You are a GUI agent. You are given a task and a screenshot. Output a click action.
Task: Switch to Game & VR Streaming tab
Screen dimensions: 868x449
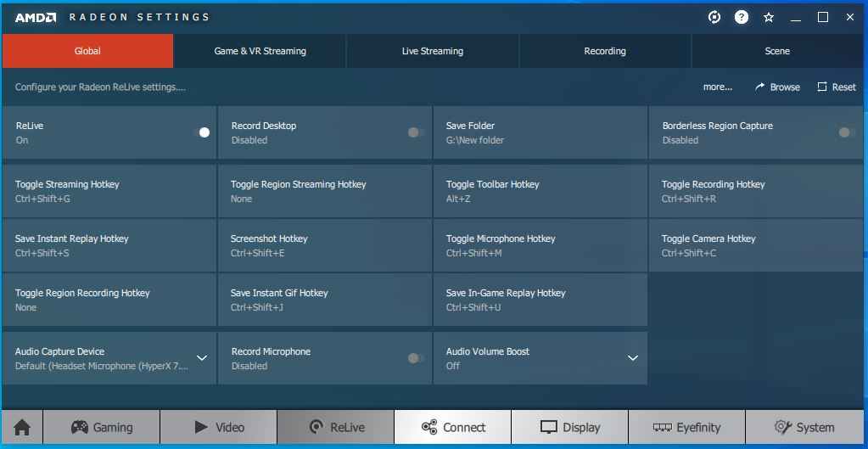[260, 51]
